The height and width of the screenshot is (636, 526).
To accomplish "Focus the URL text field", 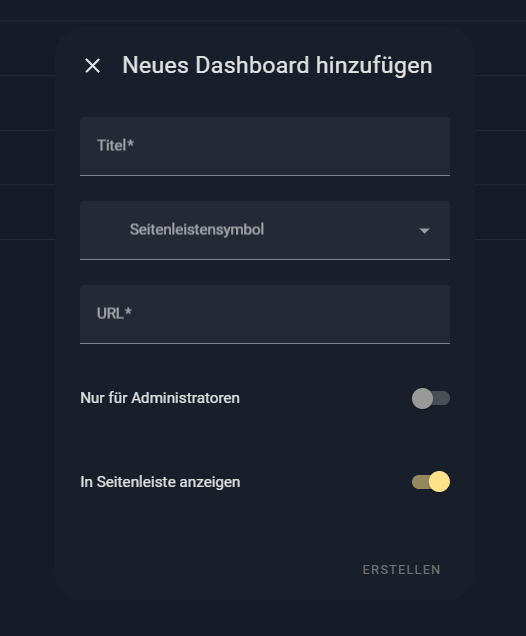I will coord(265,314).
